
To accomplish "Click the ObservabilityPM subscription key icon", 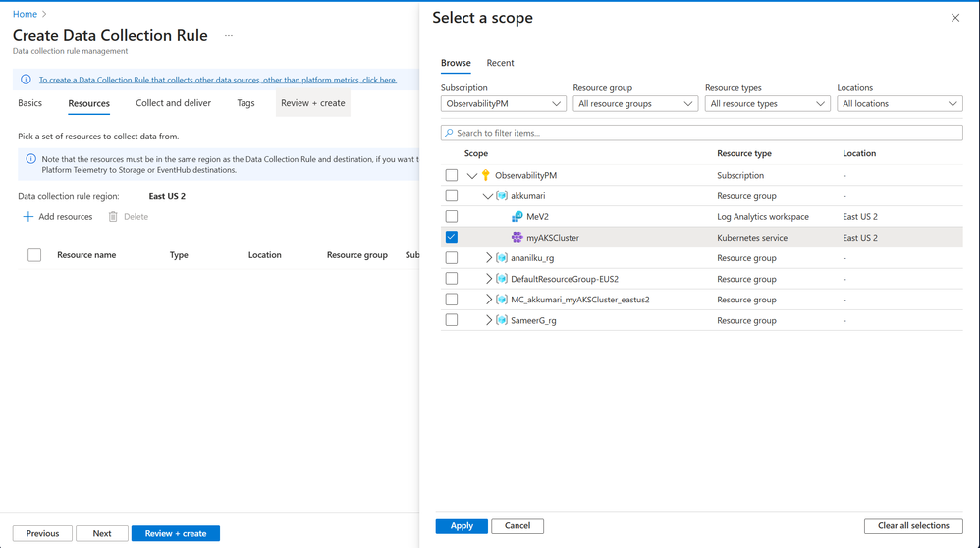I will click(x=485, y=176).
